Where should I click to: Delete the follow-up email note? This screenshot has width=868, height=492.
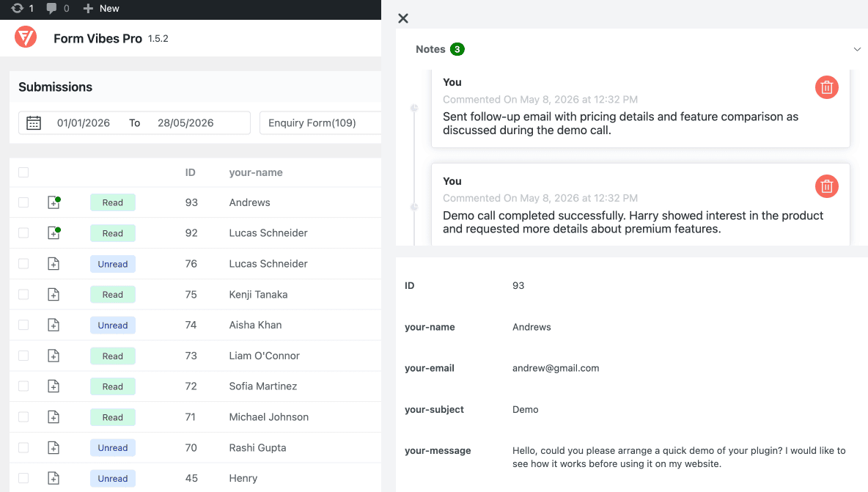[x=826, y=87]
